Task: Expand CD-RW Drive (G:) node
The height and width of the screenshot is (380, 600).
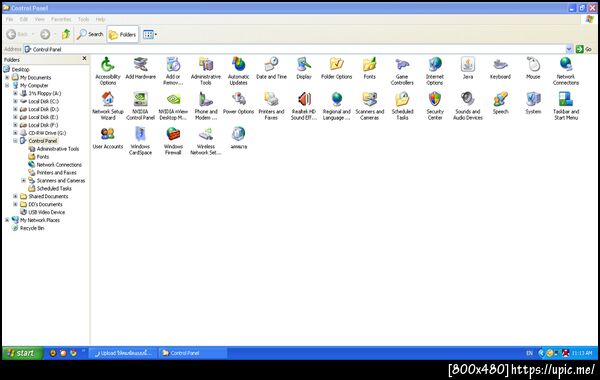Action: [15, 133]
